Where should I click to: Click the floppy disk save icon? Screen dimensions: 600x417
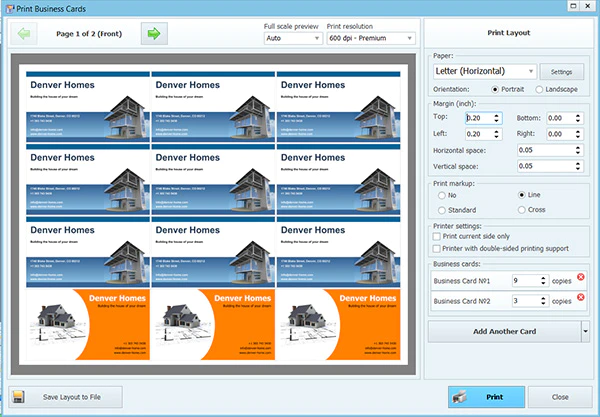point(18,397)
